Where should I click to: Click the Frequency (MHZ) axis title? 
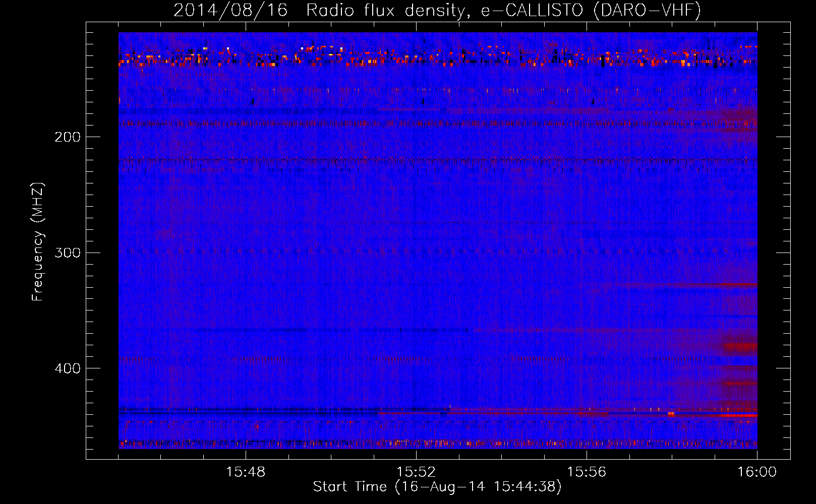38,241
